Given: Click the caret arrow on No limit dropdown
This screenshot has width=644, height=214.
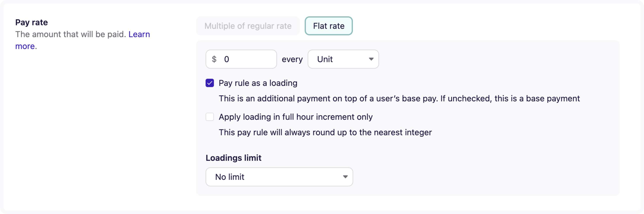Looking at the screenshot, I should click(x=345, y=177).
